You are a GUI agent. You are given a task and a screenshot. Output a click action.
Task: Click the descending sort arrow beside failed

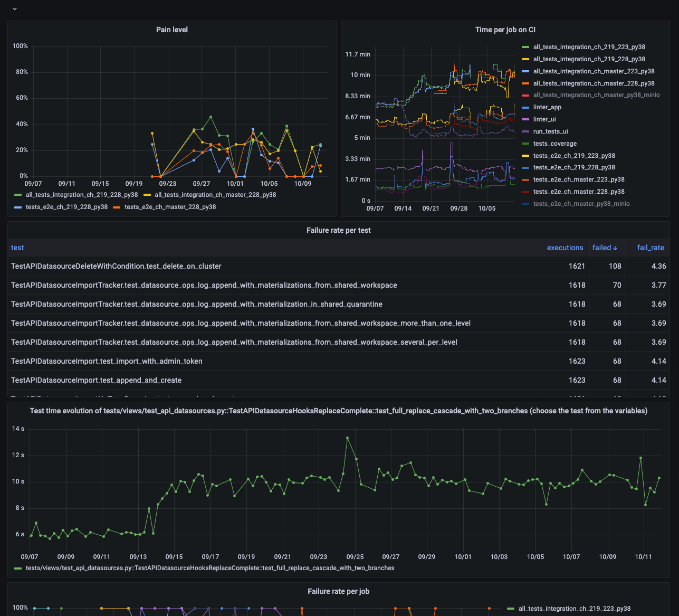tap(615, 248)
